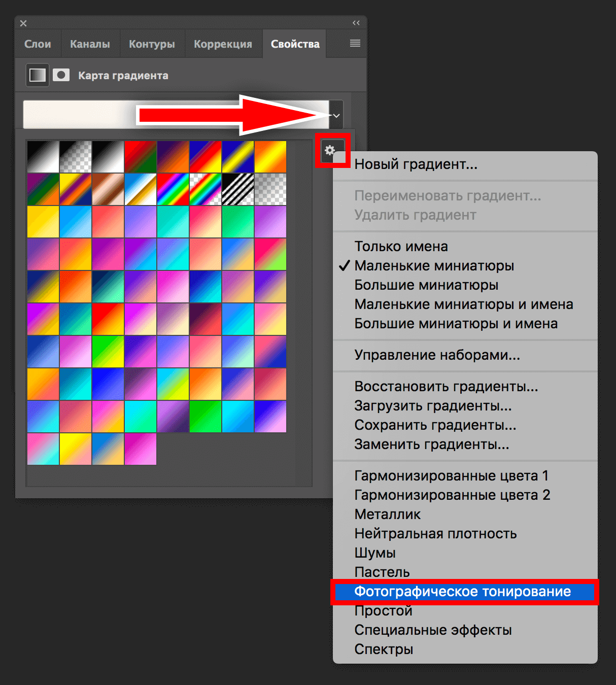Switch gradient list to Только имена view
Viewport: 616px width, 685px height.
coord(400,247)
